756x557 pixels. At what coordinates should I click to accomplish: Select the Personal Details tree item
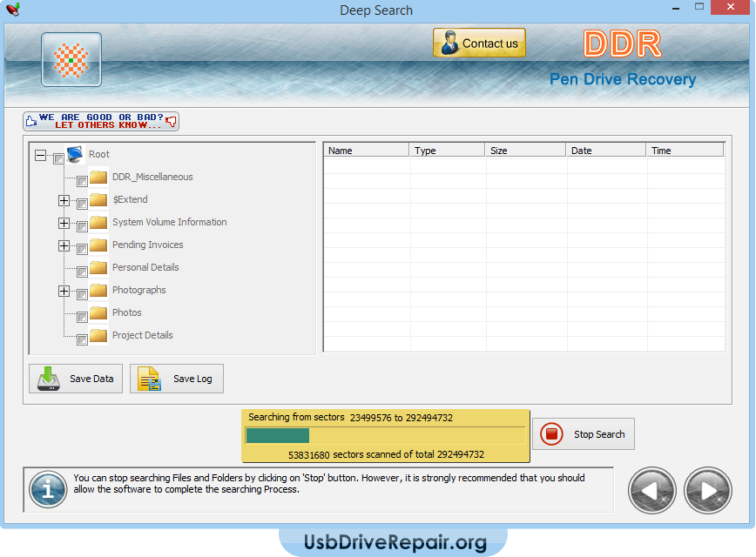tap(145, 267)
